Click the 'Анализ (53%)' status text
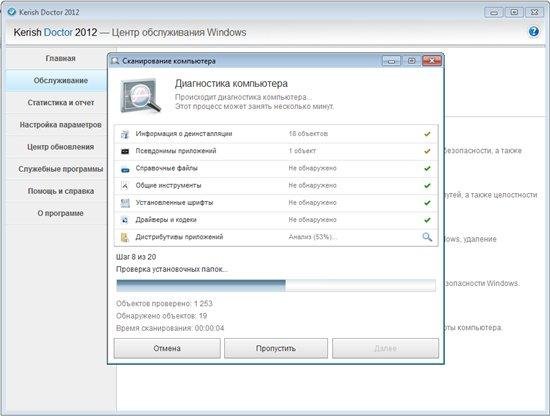This screenshot has width=550, height=416. tap(312, 237)
